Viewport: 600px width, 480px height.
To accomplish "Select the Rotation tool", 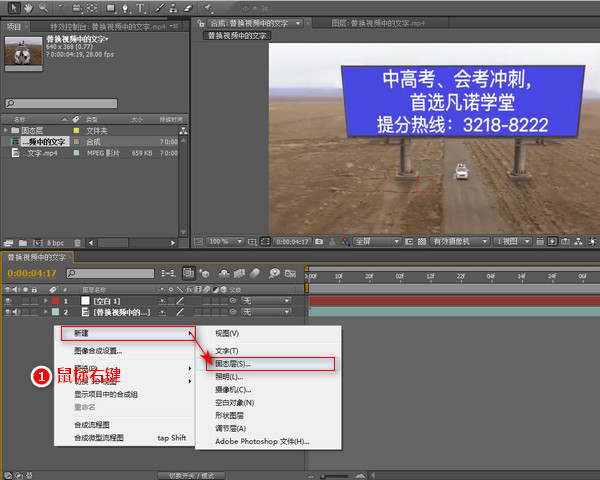I will click(62, 8).
